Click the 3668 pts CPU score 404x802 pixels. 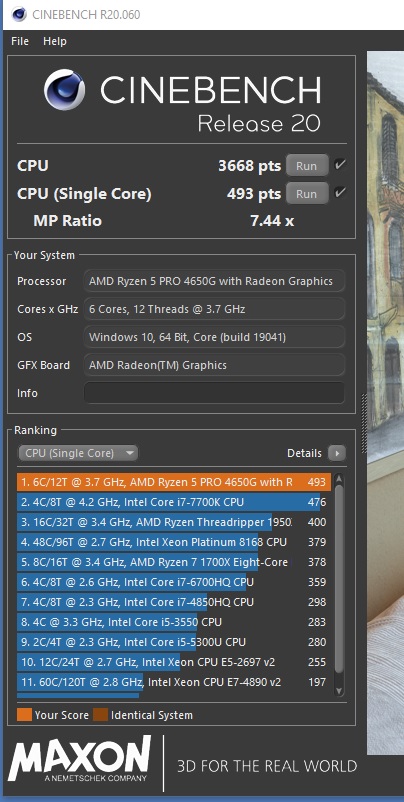coord(250,166)
